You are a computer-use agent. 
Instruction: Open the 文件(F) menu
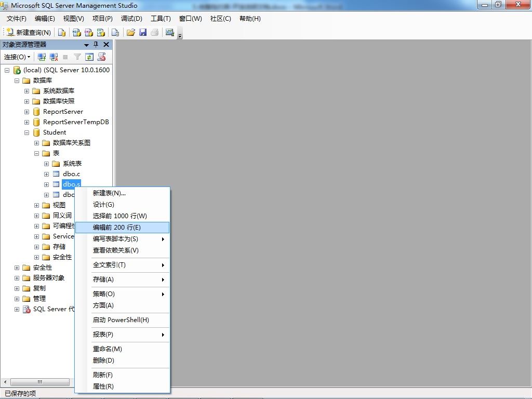coord(16,19)
